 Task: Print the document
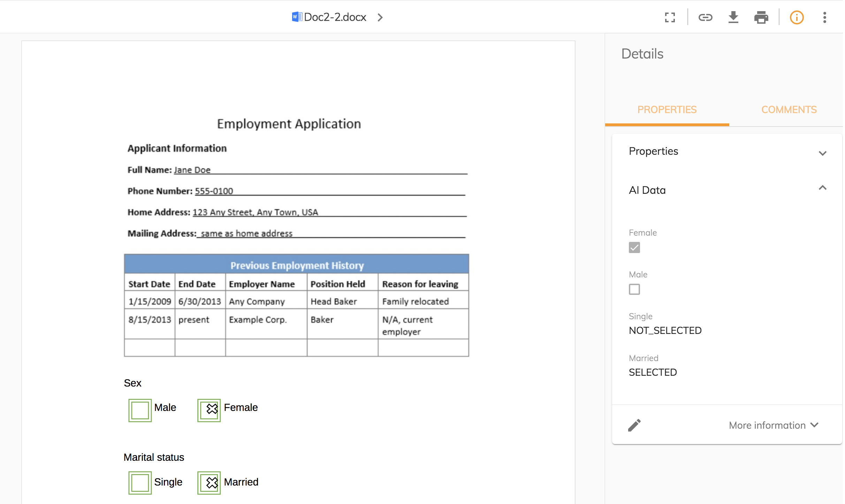point(762,17)
